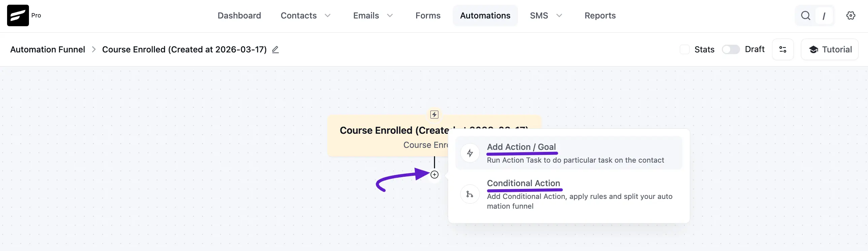Enable the Stats checkbox
Image resolution: width=868 pixels, height=251 pixels.
coord(685,49)
